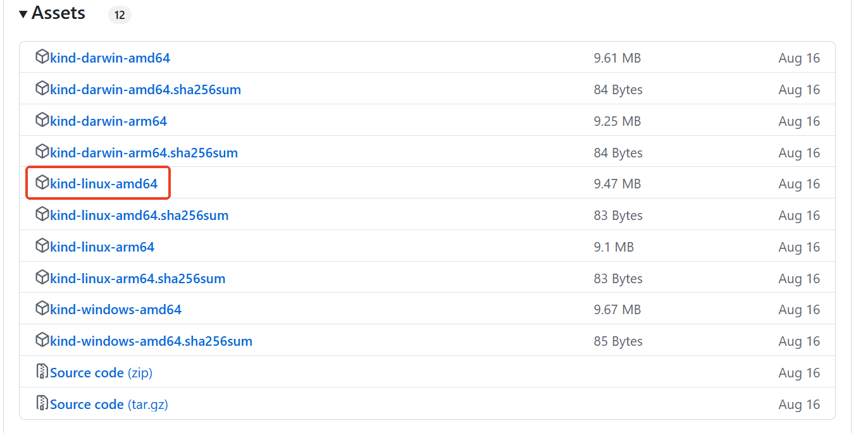Click package icon beside kind-windows-amd64.sha256sum

click(42, 341)
